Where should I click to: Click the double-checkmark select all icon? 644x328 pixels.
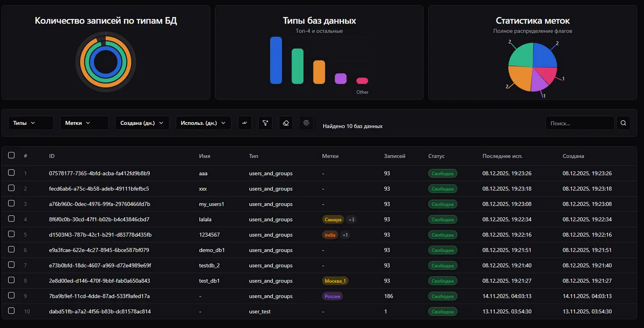click(245, 123)
